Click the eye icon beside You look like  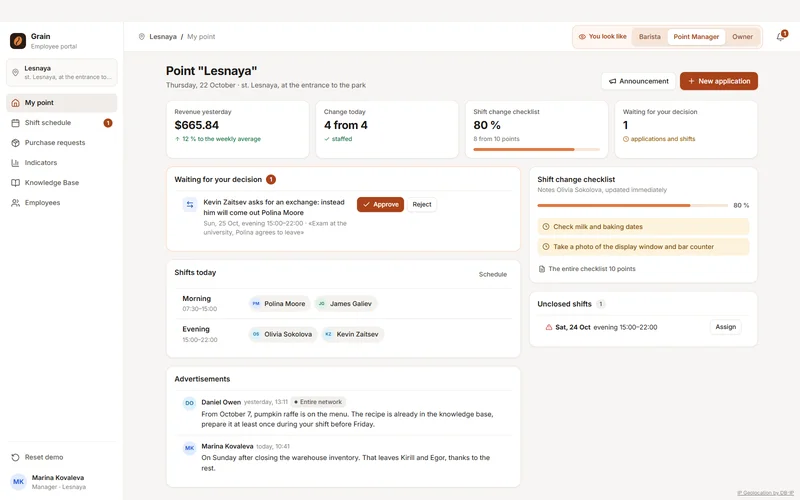point(582,37)
